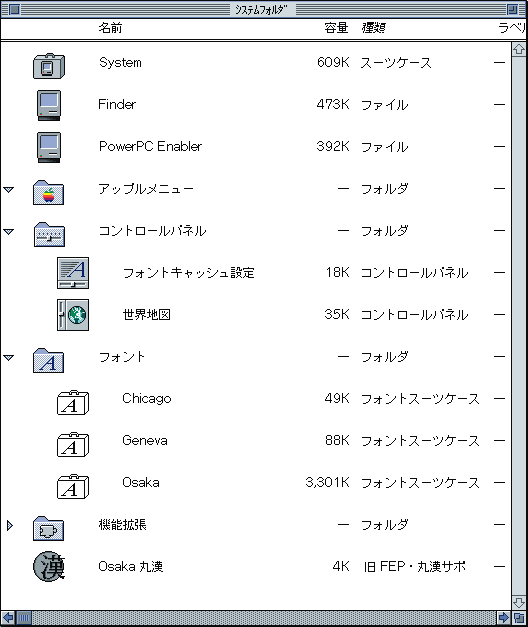Click the horizontal scroll left arrow

[8, 618]
